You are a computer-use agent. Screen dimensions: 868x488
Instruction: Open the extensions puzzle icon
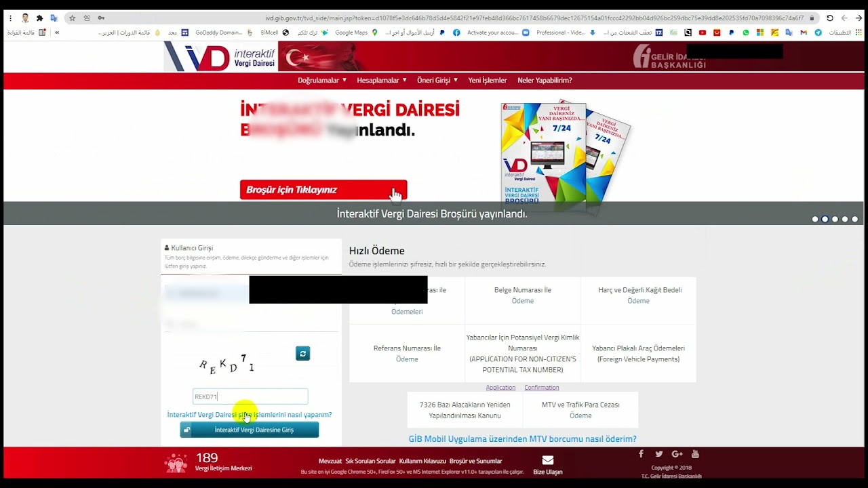point(39,18)
